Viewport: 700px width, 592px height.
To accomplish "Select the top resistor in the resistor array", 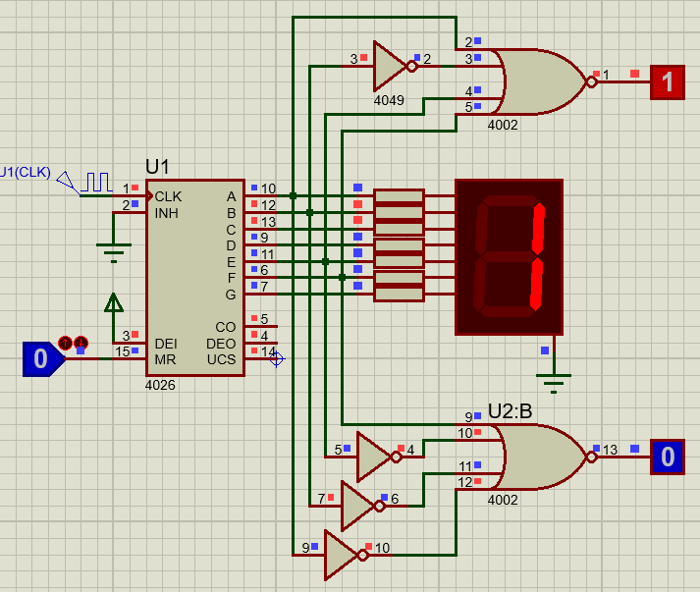I will 399,196.
